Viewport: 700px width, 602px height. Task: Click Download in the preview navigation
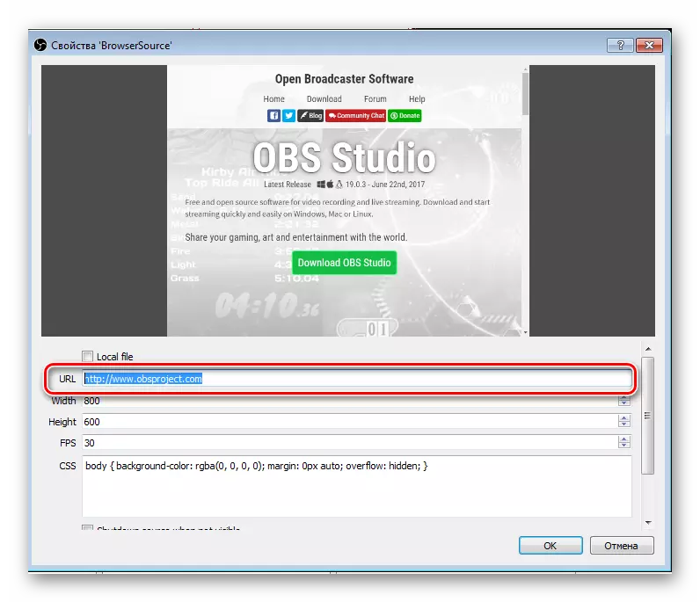pyautogui.click(x=324, y=99)
